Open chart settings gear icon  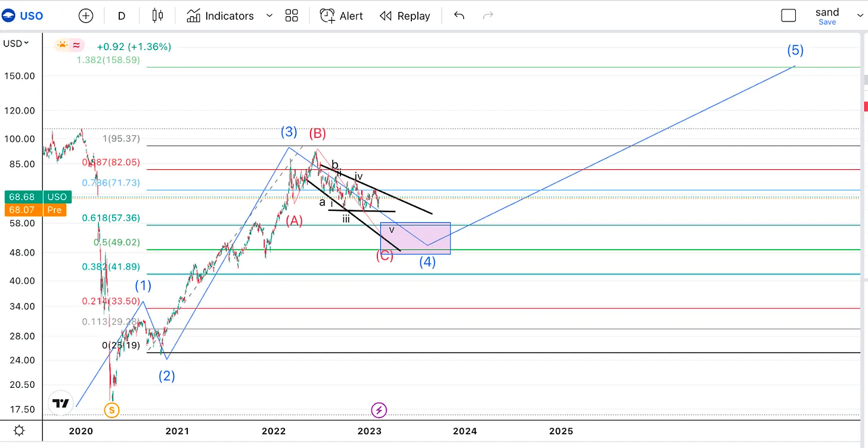(20, 430)
